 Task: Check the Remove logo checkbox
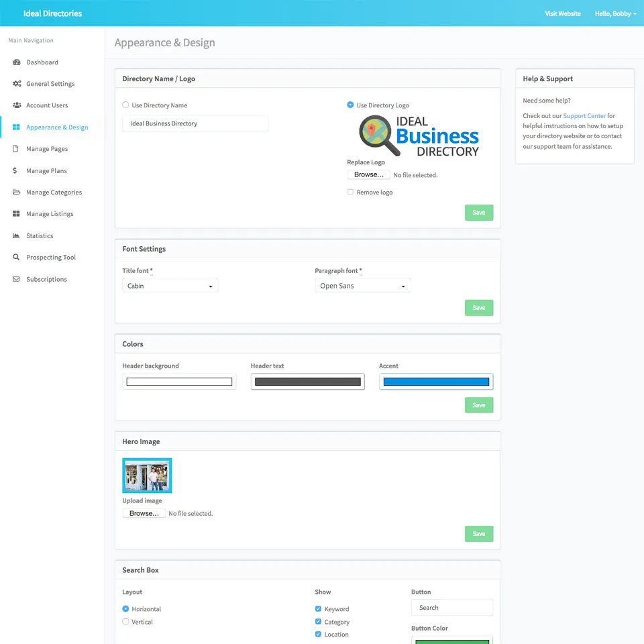pyautogui.click(x=350, y=193)
